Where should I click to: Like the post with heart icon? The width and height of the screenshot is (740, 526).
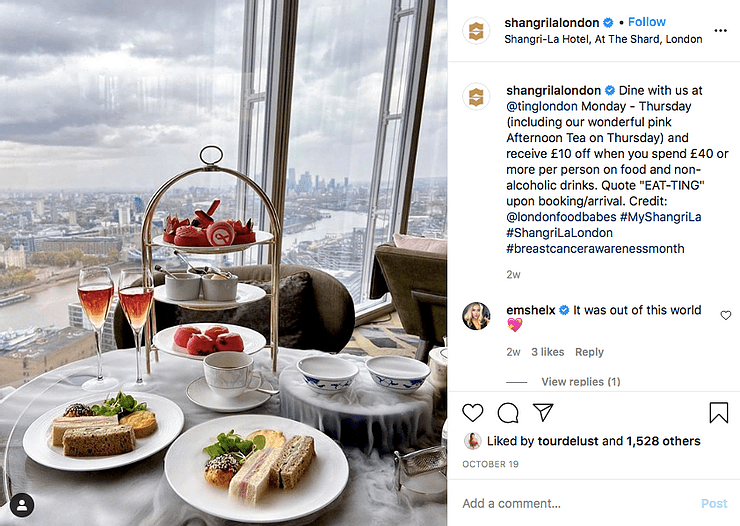pyautogui.click(x=472, y=413)
